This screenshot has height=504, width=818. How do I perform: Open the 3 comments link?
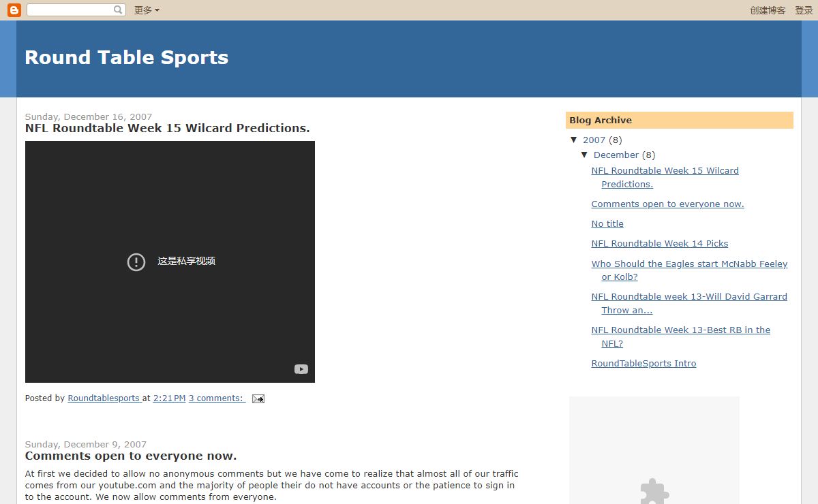click(217, 398)
